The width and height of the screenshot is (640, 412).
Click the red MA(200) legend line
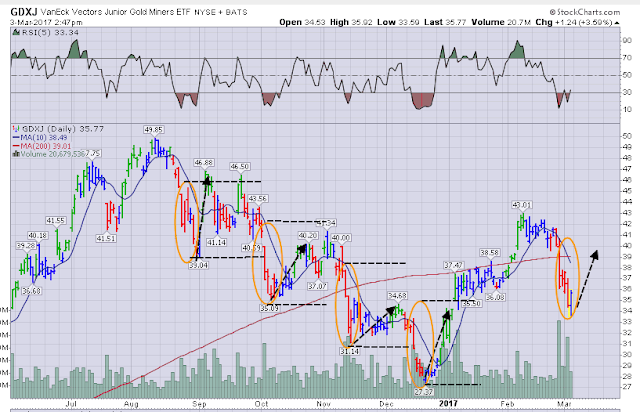pyautogui.click(x=16, y=146)
